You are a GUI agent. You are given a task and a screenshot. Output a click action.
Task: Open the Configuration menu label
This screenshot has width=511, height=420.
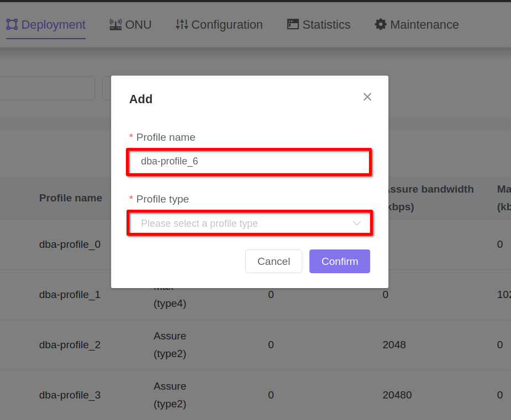click(226, 25)
